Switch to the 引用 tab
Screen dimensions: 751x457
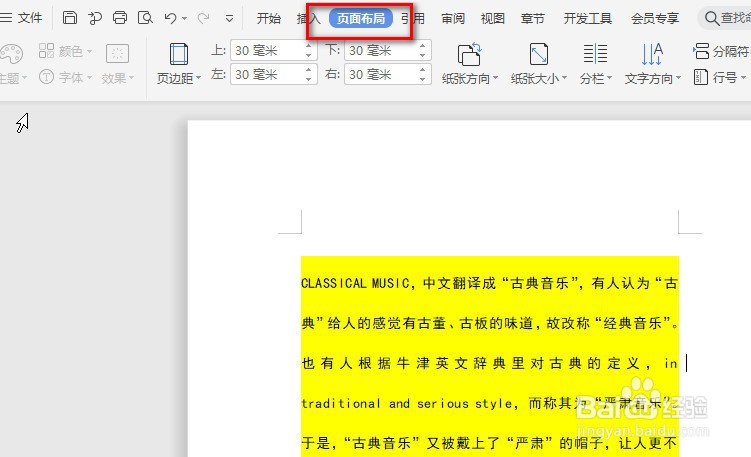point(413,18)
